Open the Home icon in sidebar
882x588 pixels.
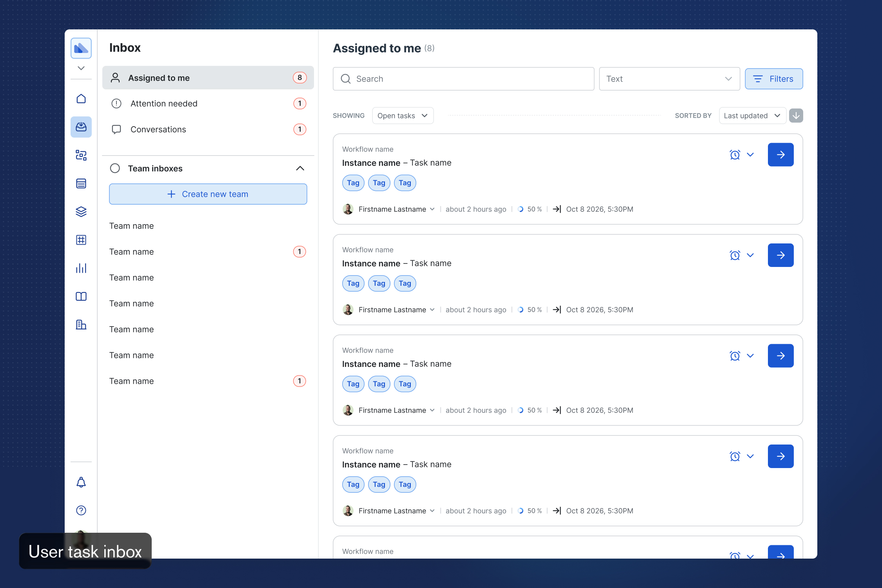point(81,99)
